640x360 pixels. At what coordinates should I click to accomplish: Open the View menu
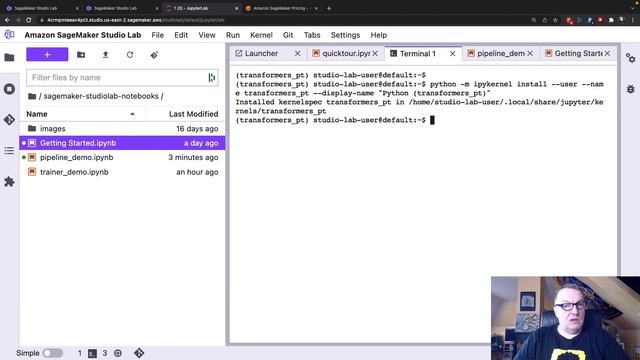click(207, 35)
